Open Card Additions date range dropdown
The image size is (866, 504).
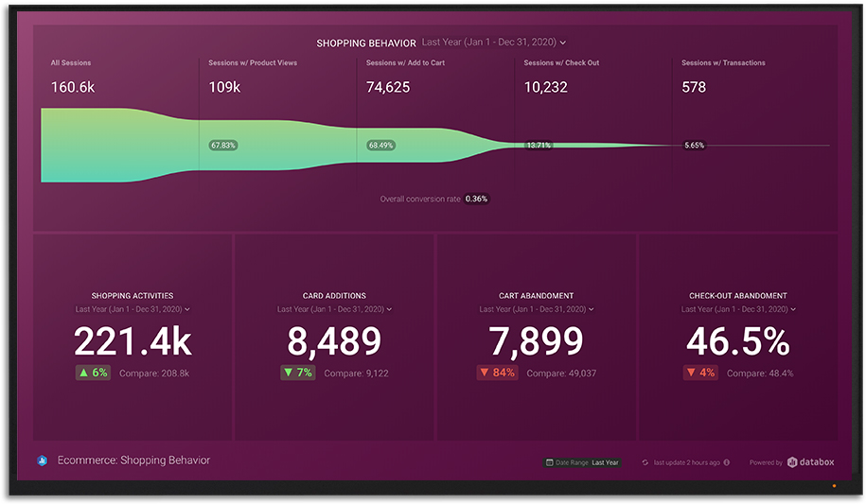(334, 309)
